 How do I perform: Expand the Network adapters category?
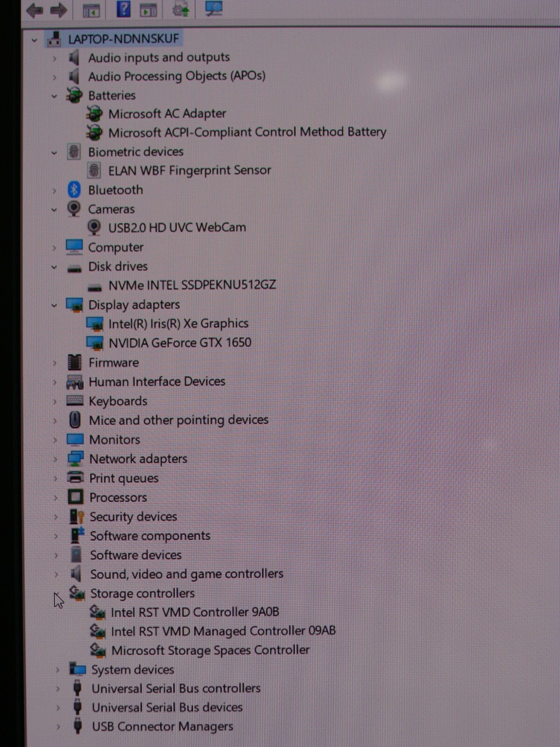point(55,459)
